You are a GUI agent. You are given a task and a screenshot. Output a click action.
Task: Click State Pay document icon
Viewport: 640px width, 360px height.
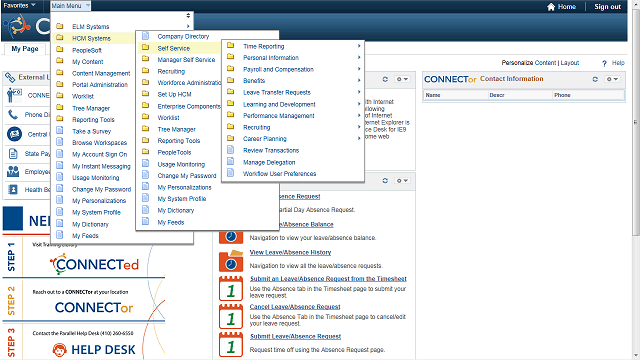pos(13,153)
